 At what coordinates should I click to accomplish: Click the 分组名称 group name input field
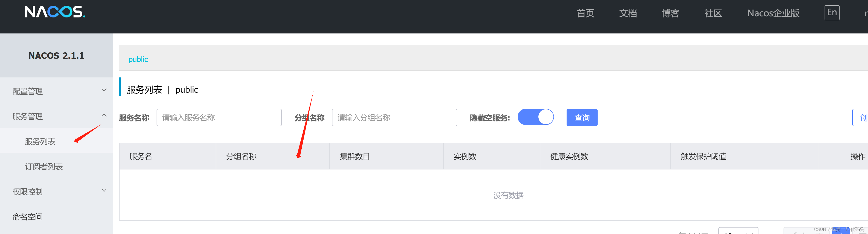point(394,117)
